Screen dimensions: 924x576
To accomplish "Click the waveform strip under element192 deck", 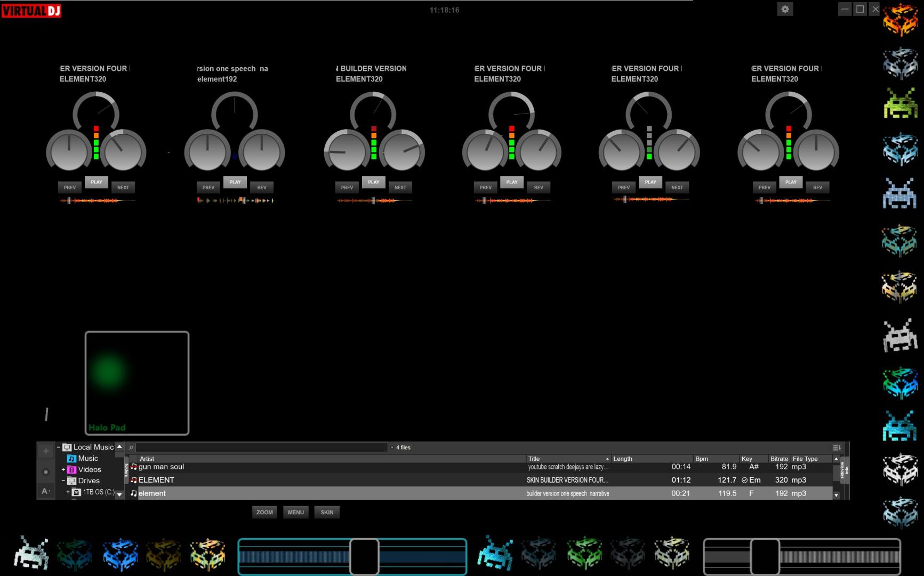I will point(235,201).
